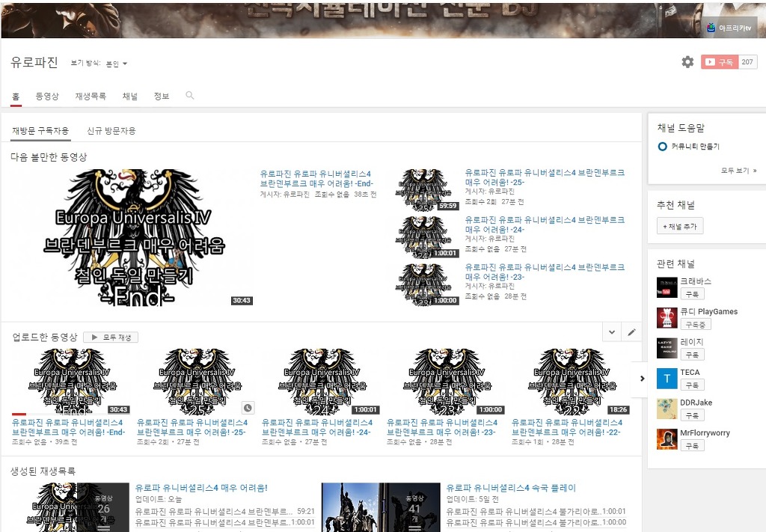Click 구독중 button for 큐디 PlayGames
Viewport: 766px width, 532px height.
click(695, 325)
